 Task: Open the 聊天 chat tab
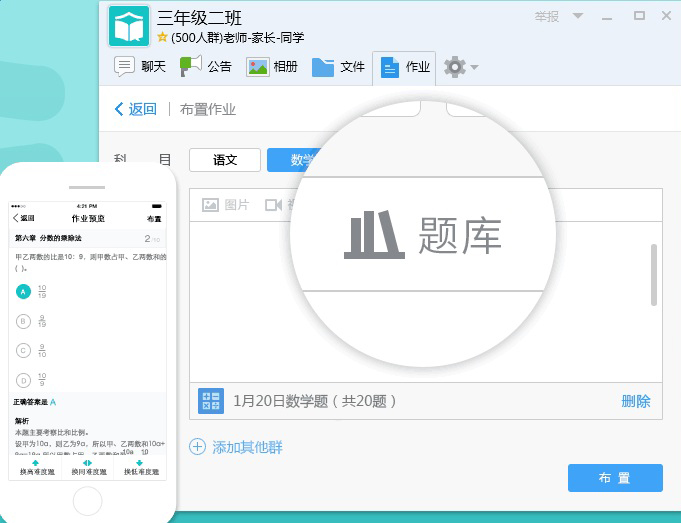coord(140,67)
